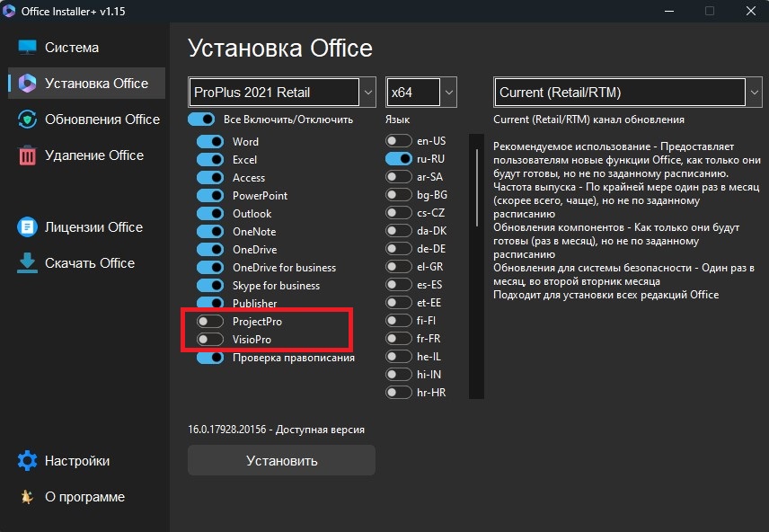Switch off the Access component
Image resolution: width=769 pixels, height=532 pixels.
point(210,177)
